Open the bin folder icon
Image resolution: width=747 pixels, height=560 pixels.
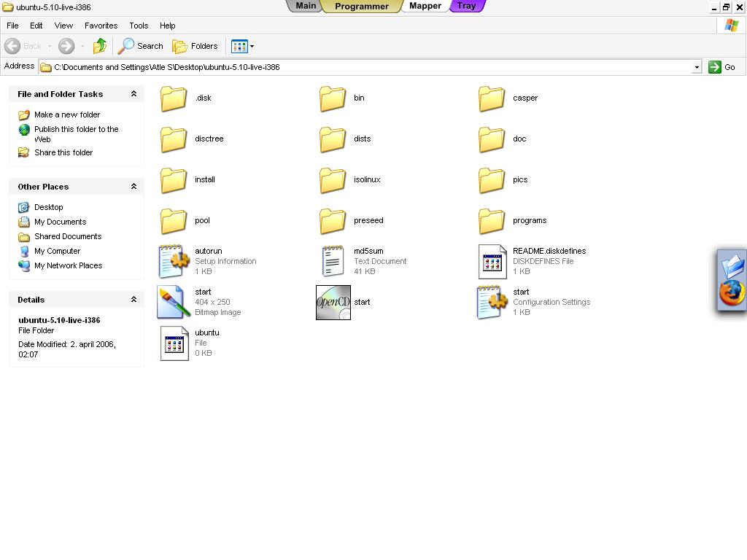[333, 98]
